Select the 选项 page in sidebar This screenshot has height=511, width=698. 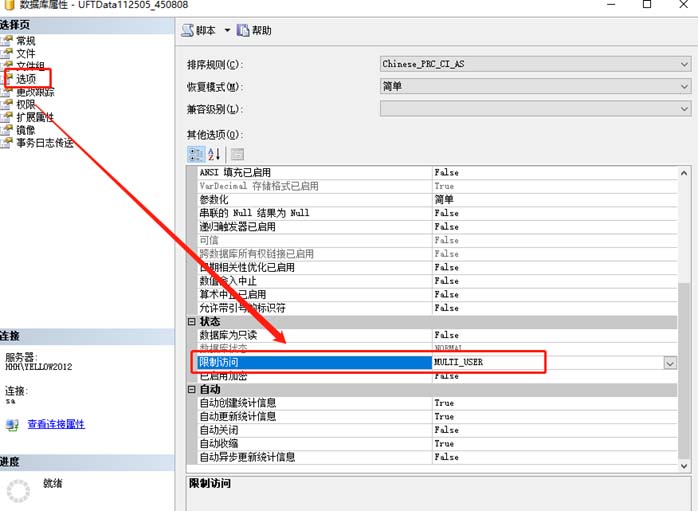tap(27, 78)
